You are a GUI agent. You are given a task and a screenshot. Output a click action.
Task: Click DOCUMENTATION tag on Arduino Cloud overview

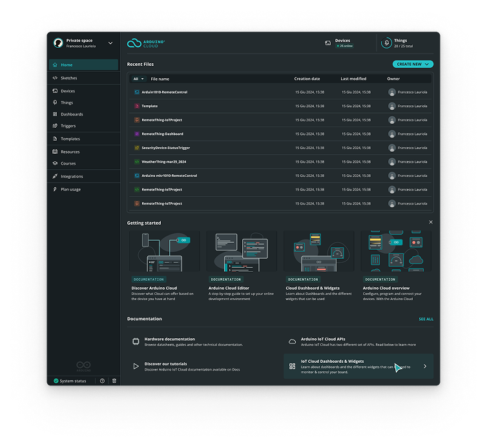point(380,280)
